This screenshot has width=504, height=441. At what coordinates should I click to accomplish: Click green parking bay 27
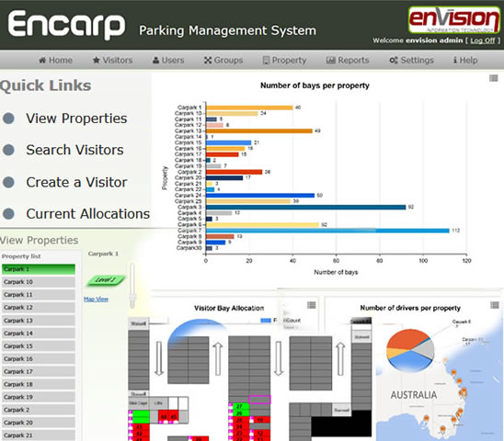240,407
